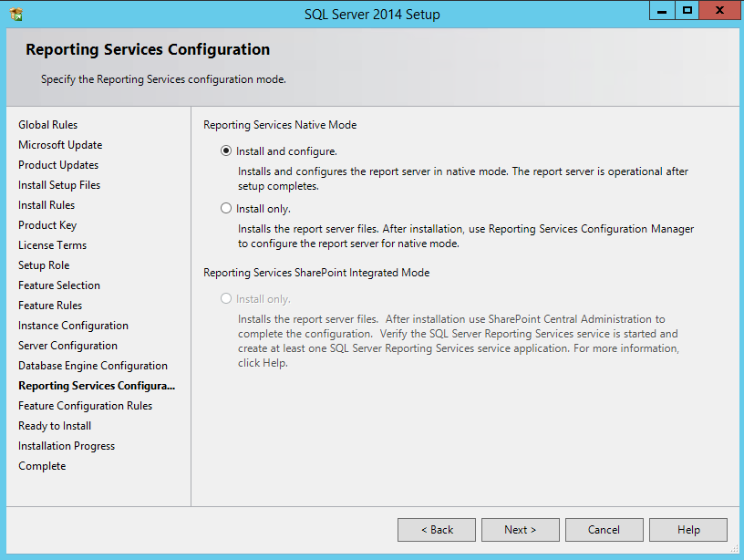Select the Reporting Services Configuration step
The height and width of the screenshot is (560, 744).
coord(97,385)
